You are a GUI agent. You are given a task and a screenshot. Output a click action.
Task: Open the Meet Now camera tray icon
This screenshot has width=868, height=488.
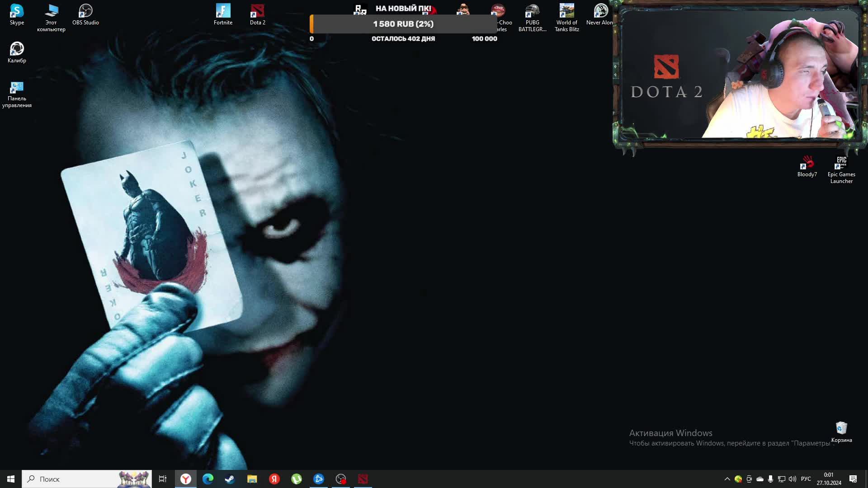tap(749, 479)
